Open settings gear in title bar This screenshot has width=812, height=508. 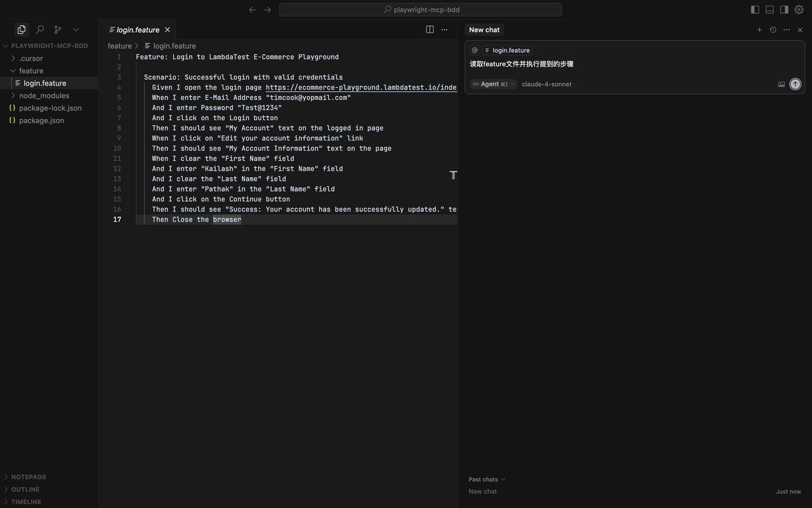[799, 10]
